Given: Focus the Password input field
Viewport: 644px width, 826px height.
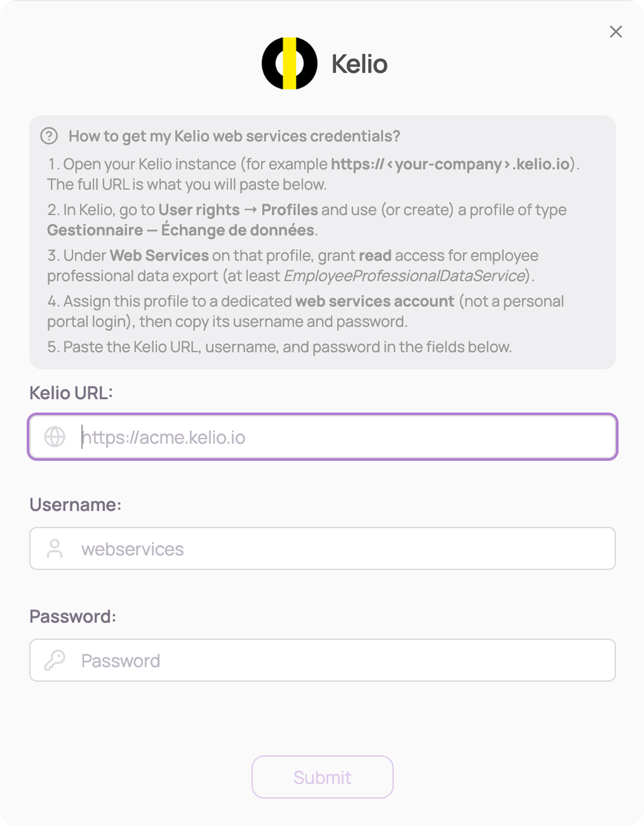Looking at the screenshot, I should tap(323, 660).
